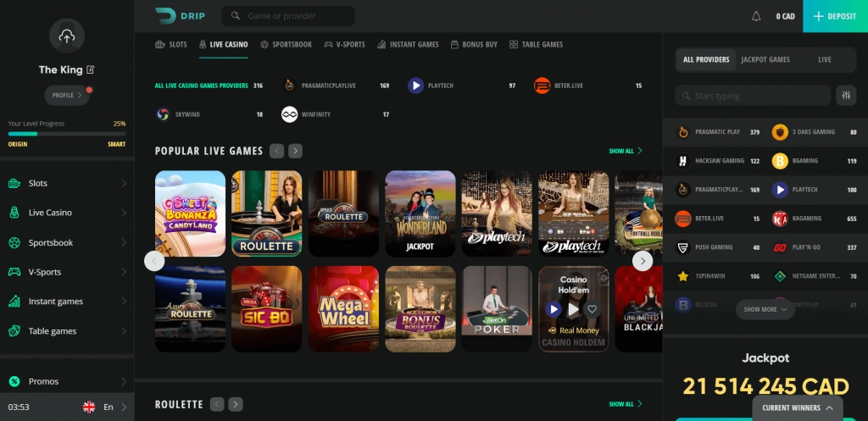Expand Table games sidebar chevron
Screen dimensions: 868x421
124,331
